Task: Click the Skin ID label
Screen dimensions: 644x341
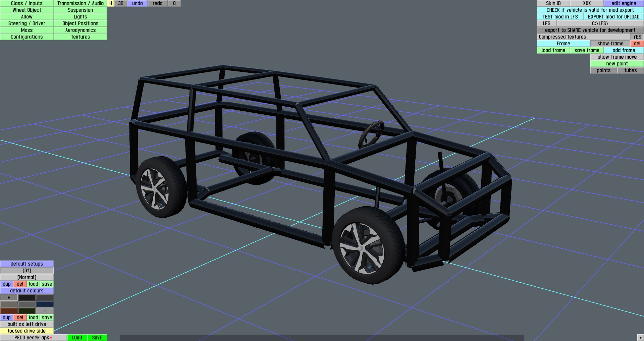Action: (x=553, y=3)
